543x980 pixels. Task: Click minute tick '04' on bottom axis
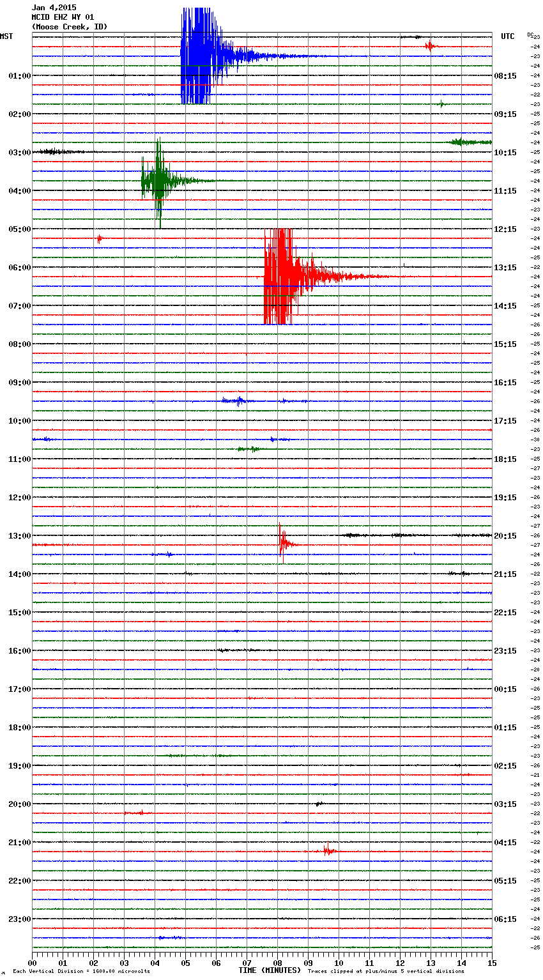click(155, 963)
